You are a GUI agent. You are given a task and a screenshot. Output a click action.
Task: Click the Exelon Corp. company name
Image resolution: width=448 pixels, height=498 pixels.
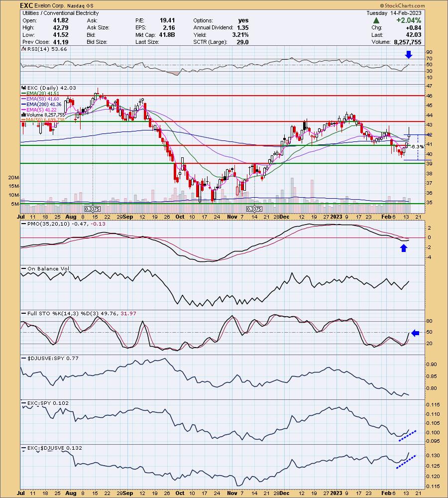click(50, 5)
